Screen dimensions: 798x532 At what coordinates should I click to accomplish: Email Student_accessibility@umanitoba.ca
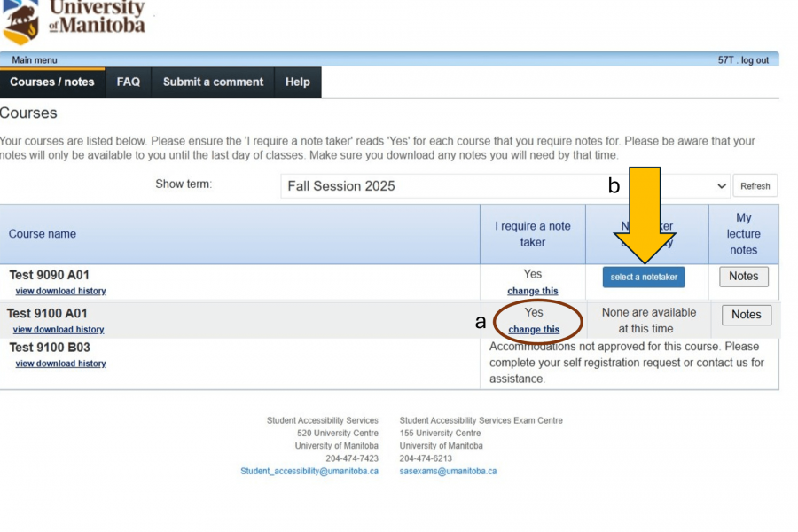point(309,471)
